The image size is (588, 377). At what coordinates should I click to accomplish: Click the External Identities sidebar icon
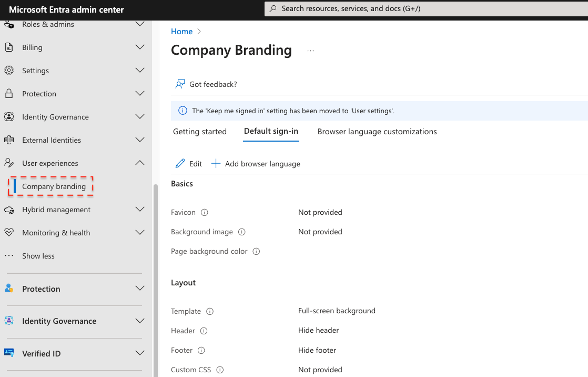pos(9,140)
